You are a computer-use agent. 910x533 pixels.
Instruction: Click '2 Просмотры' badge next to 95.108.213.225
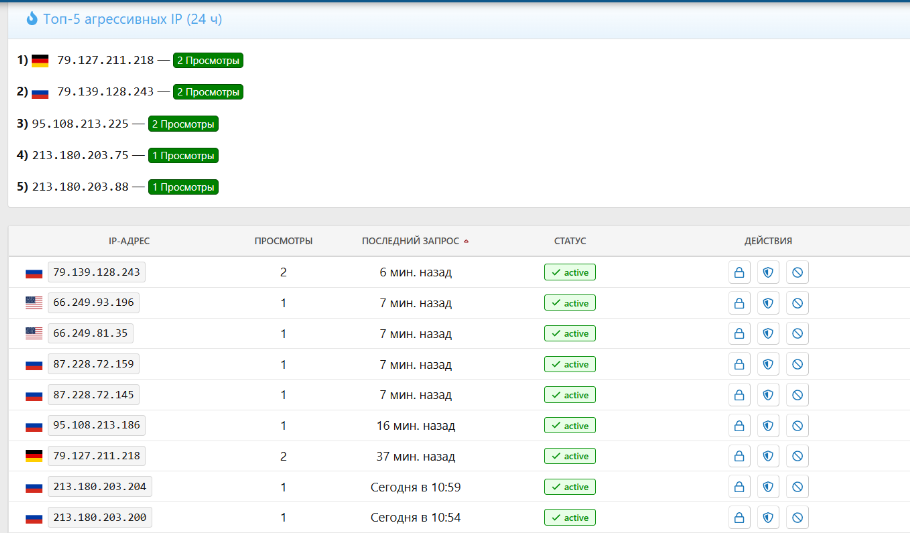coord(183,124)
